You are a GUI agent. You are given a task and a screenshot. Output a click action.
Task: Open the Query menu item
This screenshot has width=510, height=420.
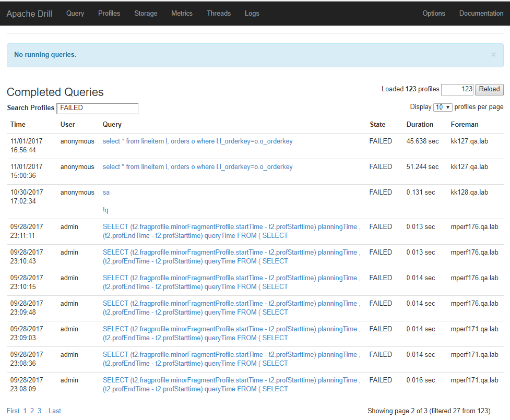75,14
